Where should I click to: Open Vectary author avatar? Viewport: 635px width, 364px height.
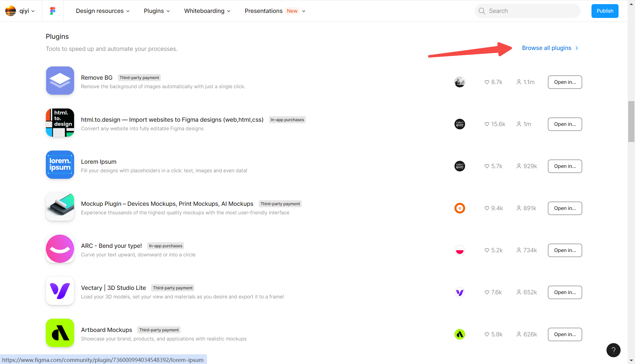[x=460, y=292]
